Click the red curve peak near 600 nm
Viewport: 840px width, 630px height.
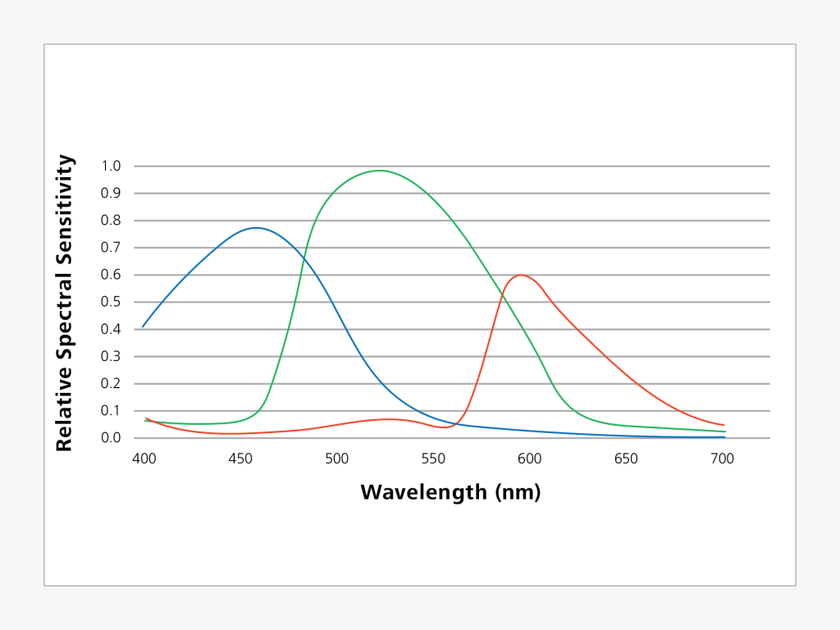pyautogui.click(x=521, y=276)
